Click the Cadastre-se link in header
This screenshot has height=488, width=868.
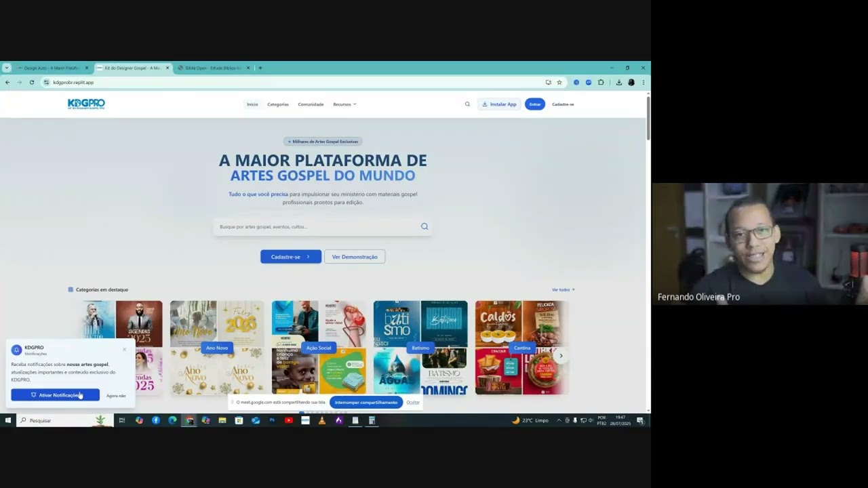coord(563,104)
